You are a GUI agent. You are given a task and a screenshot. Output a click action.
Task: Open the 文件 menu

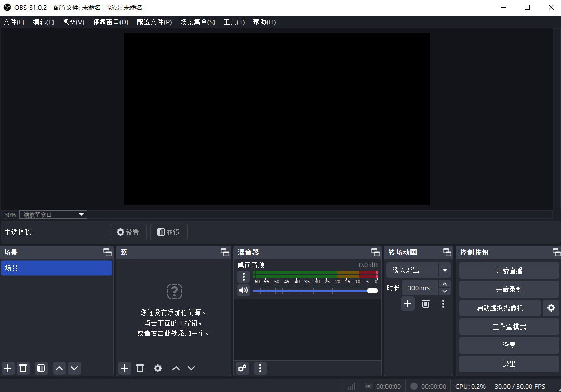pyautogui.click(x=14, y=22)
